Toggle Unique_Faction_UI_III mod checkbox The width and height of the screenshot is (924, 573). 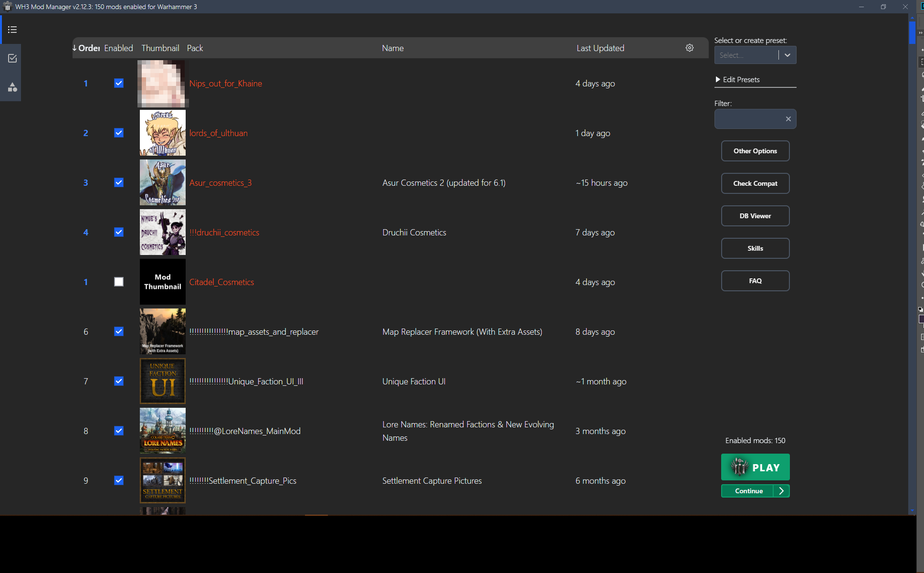point(119,381)
